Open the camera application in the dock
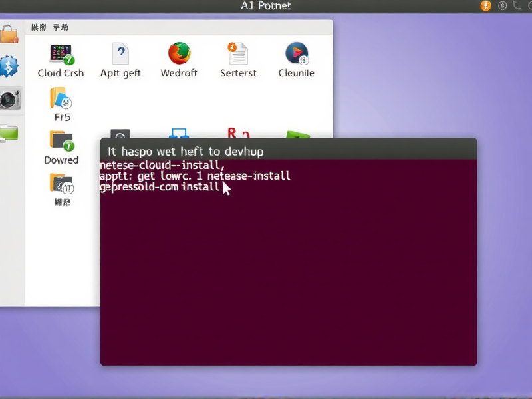 pyautogui.click(x=9, y=100)
